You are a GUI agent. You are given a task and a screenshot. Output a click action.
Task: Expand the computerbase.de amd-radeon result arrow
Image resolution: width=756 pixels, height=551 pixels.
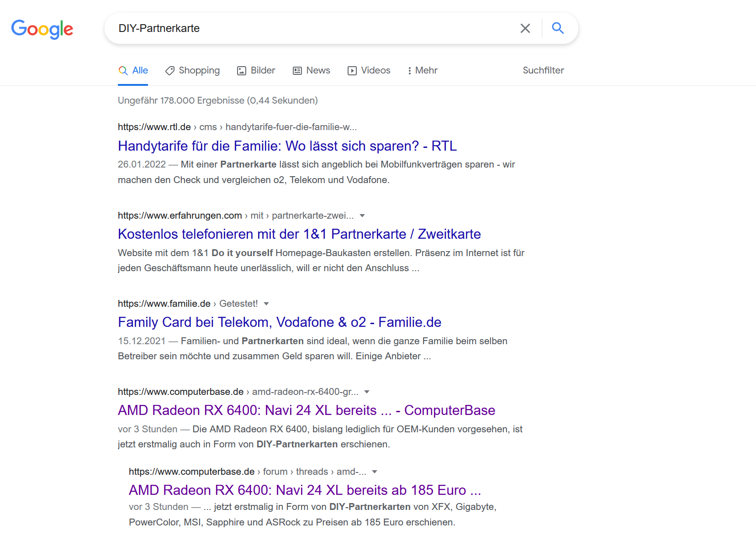(367, 392)
